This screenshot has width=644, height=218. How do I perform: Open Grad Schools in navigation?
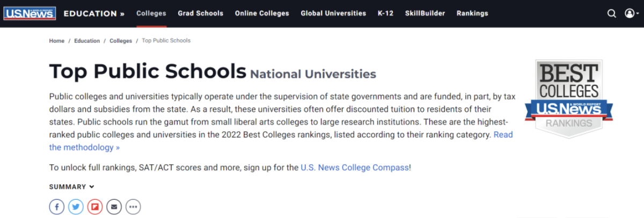201,13
